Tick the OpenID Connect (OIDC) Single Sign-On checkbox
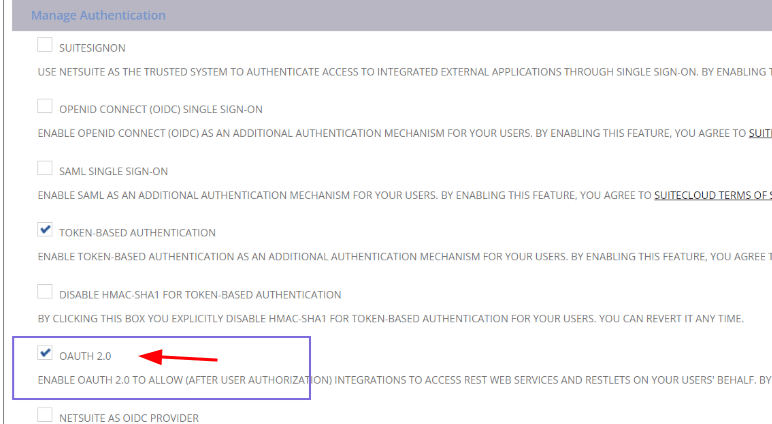The width and height of the screenshot is (772, 424). (45, 106)
